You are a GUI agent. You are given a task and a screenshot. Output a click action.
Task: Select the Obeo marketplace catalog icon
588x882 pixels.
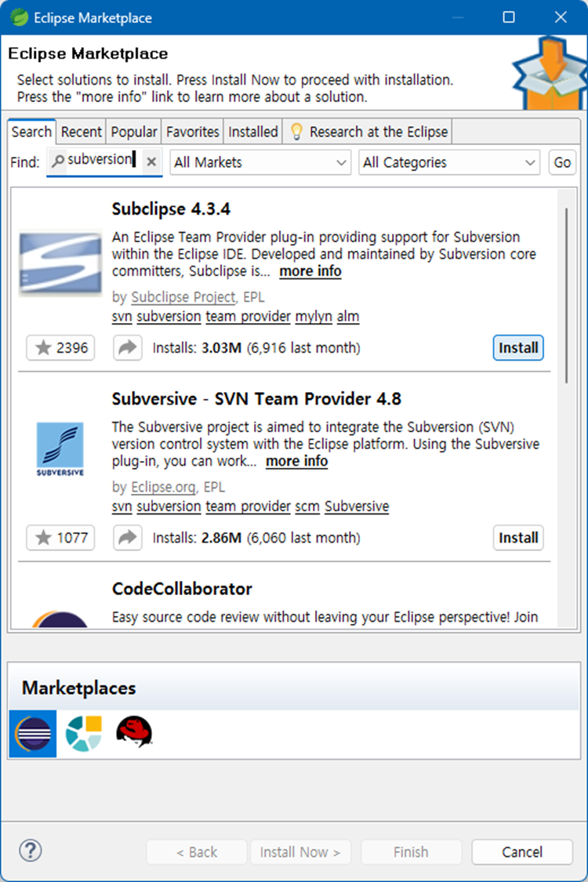[x=84, y=734]
